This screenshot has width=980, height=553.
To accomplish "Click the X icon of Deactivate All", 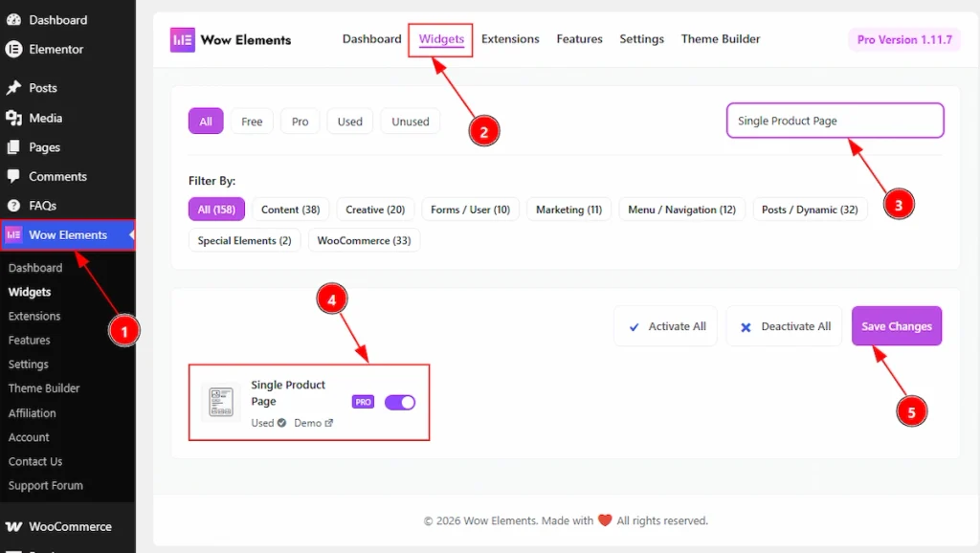I will click(746, 327).
